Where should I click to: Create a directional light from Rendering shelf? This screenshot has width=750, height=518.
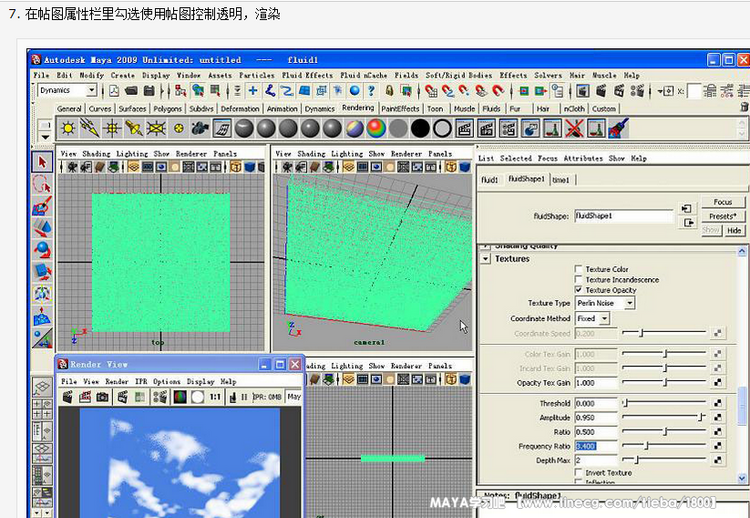tap(90, 128)
